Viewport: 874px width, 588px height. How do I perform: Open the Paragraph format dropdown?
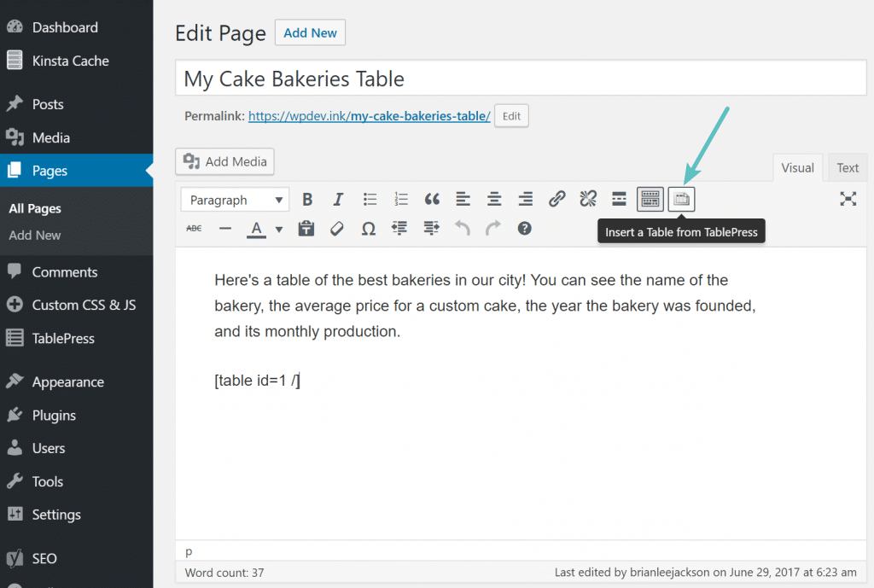tap(235, 200)
